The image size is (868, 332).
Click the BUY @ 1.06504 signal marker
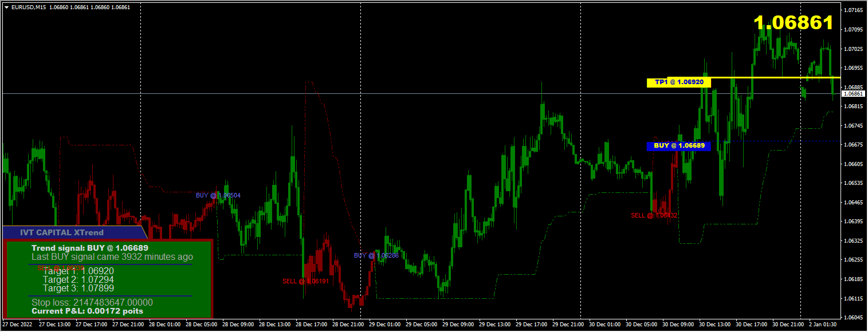tap(219, 195)
